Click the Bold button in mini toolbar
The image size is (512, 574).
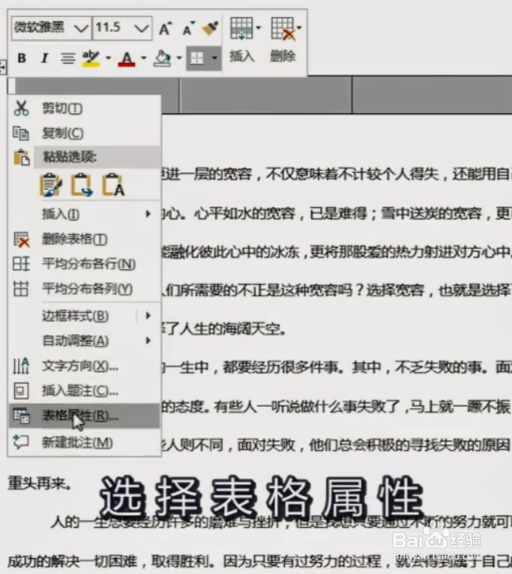(22, 58)
